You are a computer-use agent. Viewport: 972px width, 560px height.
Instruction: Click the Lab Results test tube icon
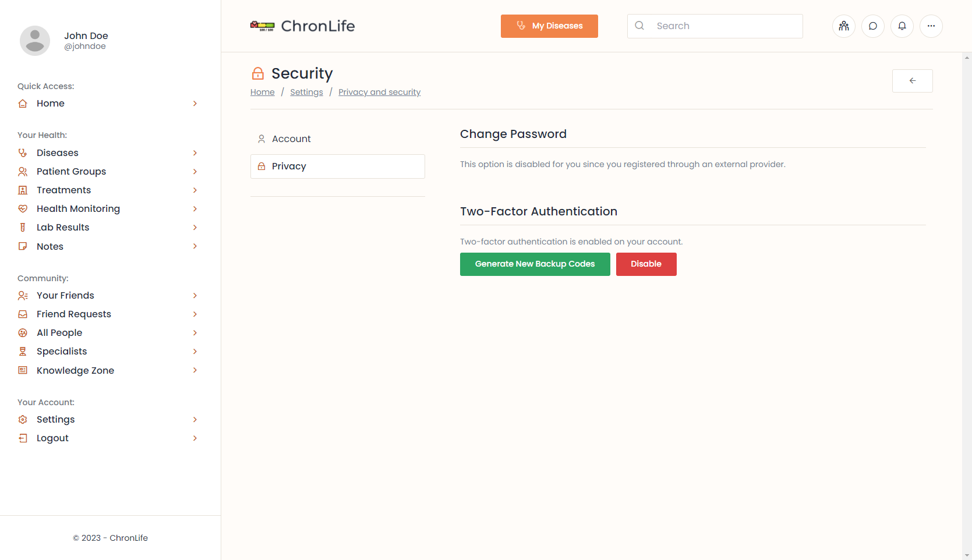23,228
